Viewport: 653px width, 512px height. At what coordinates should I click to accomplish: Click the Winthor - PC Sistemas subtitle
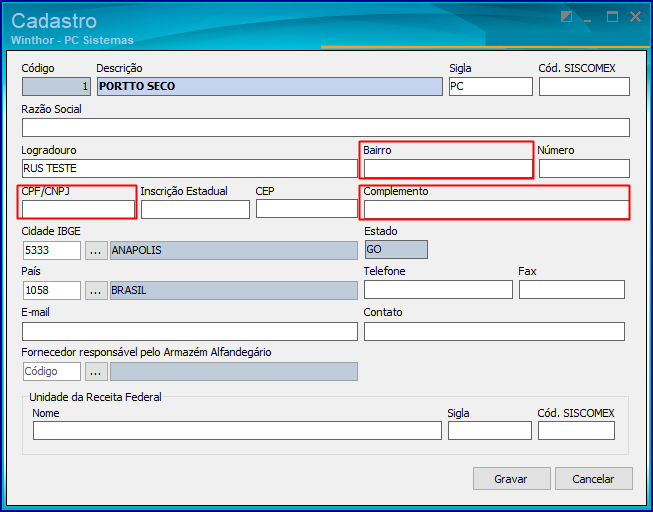point(72,40)
